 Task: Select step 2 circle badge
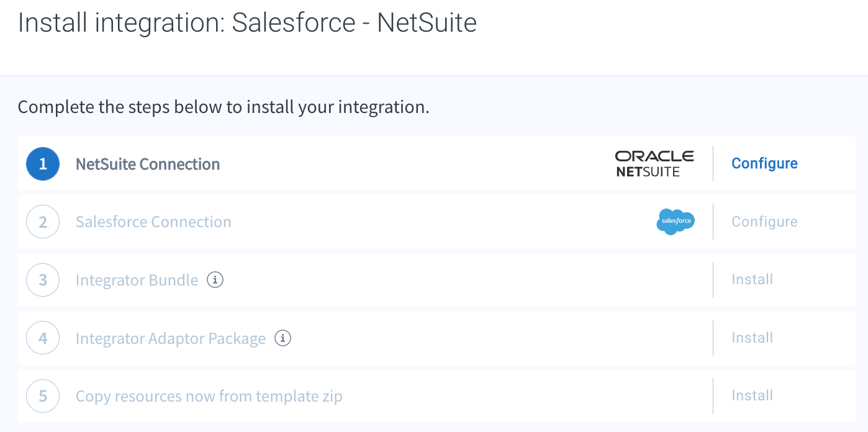[x=43, y=222]
